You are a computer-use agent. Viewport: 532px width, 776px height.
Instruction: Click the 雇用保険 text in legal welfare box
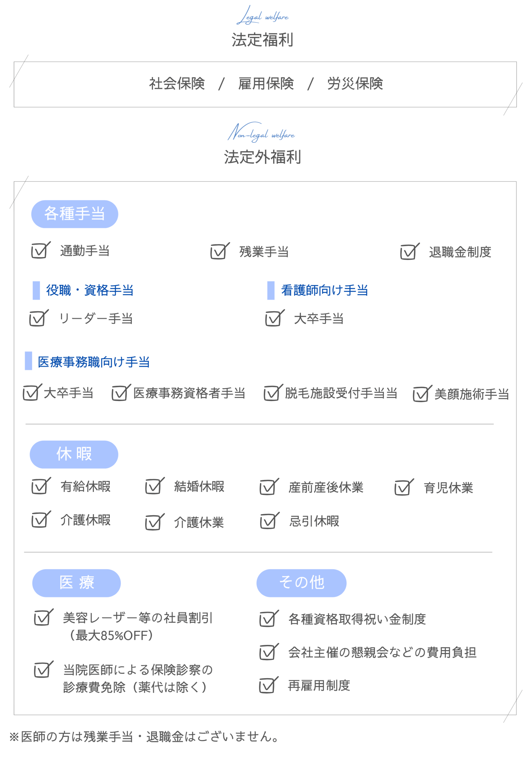(266, 83)
